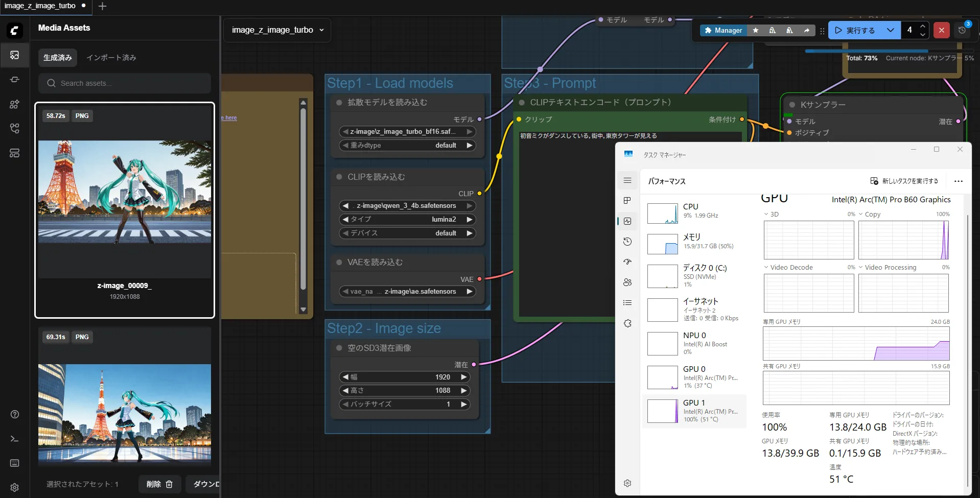Image resolution: width=980 pixels, height=498 pixels.
Task: Cancel the run with red X button
Action: click(x=942, y=30)
